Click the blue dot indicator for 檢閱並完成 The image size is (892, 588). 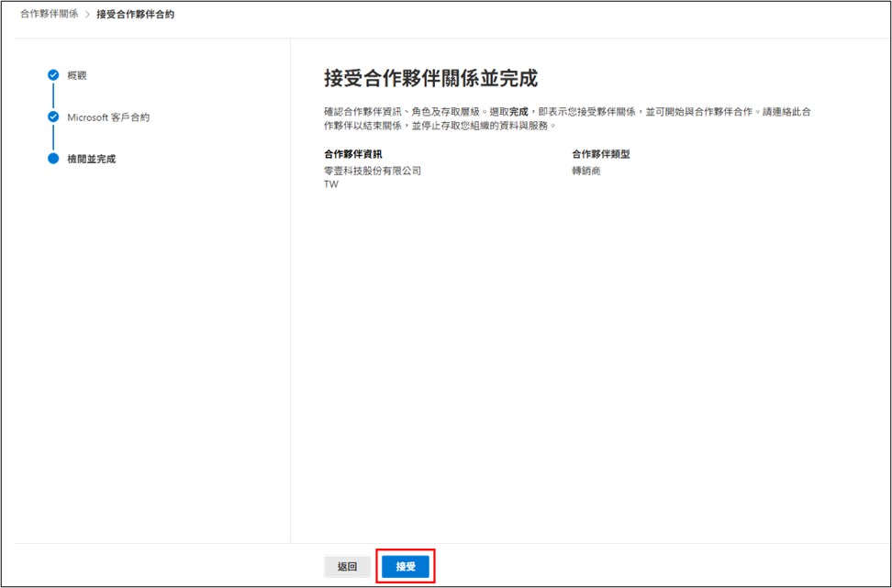click(54, 158)
